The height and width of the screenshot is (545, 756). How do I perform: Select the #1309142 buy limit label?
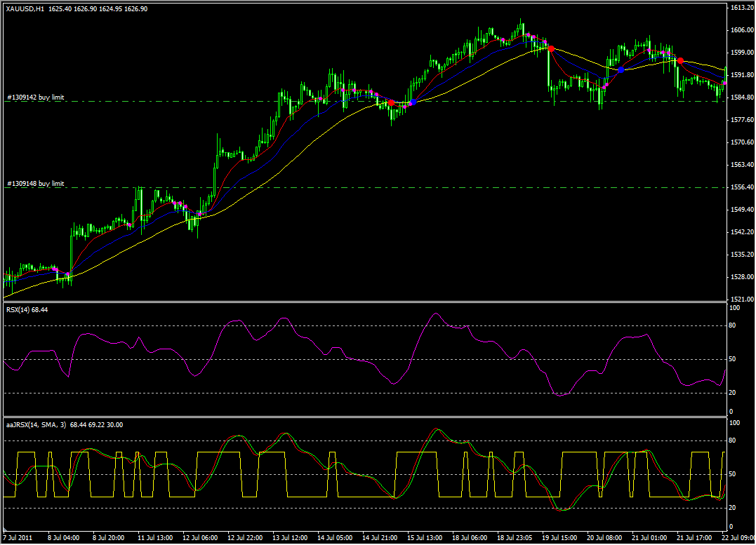tap(35, 97)
